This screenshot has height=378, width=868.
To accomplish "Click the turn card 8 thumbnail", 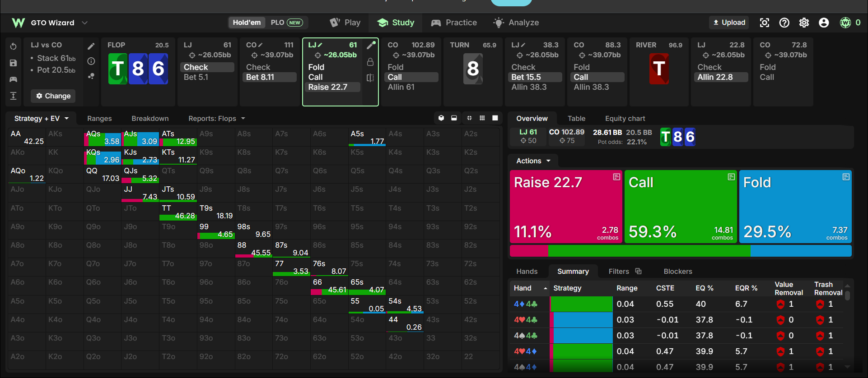I will pos(473,69).
